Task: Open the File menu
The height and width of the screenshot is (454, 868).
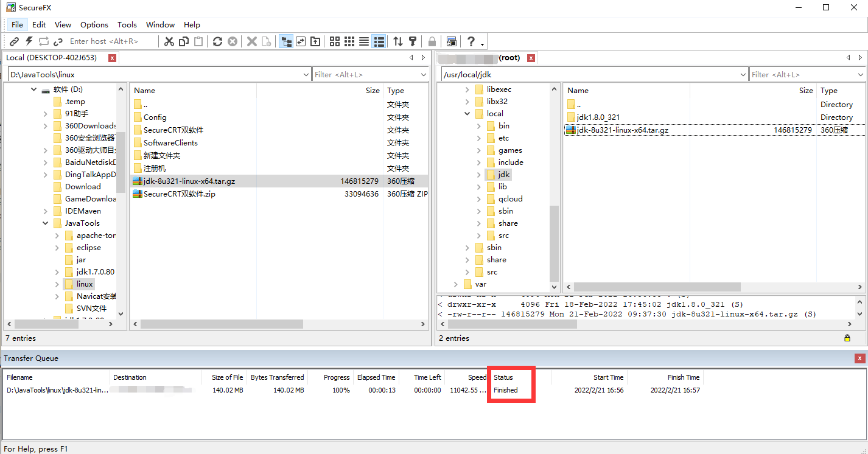Action: (x=17, y=25)
